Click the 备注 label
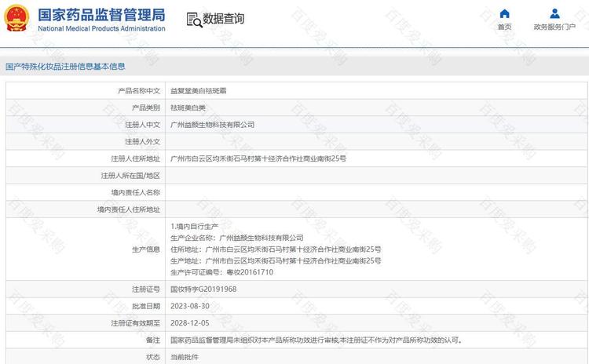Viewport: 589px width, 364px height. pyautogui.click(x=153, y=340)
